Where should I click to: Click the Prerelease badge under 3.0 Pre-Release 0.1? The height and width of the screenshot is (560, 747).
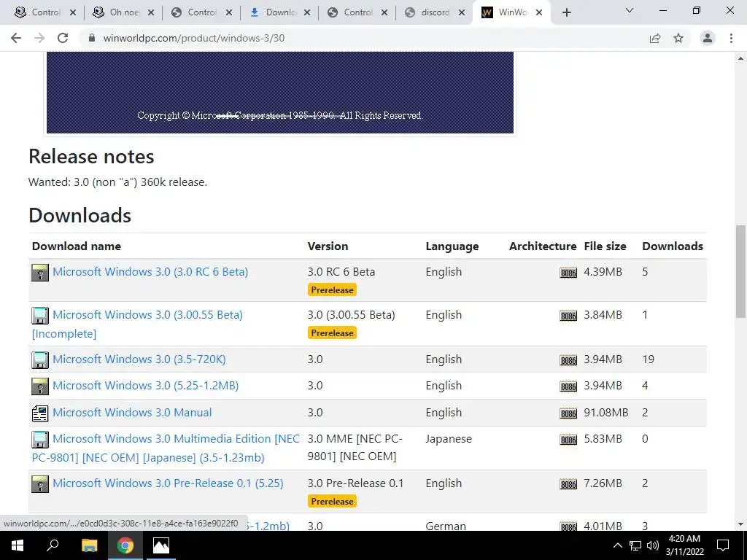pos(332,502)
